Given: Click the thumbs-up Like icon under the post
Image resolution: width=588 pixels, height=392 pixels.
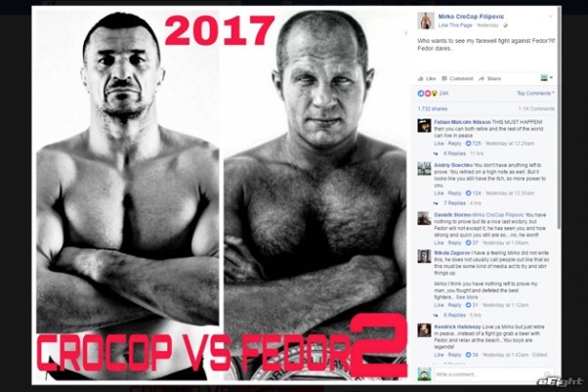Looking at the screenshot, I should coord(421,78).
